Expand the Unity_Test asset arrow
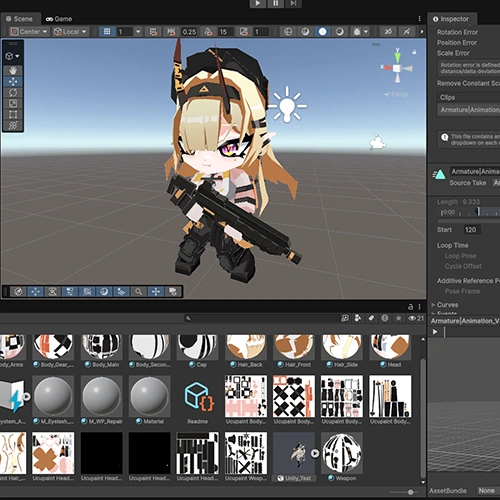The width and height of the screenshot is (500, 500). [x=315, y=453]
